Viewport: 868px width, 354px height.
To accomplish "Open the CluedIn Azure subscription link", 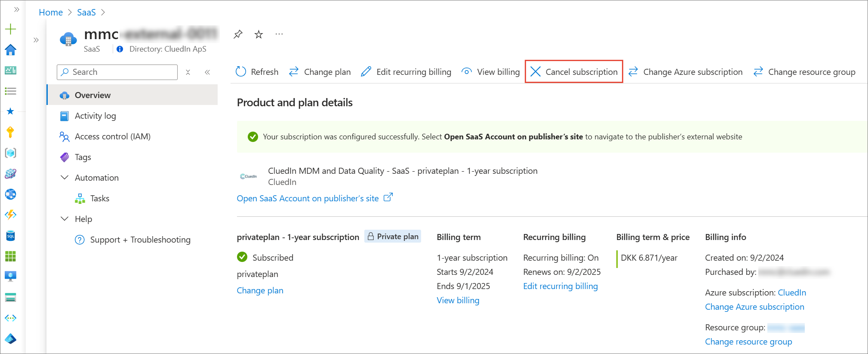I will tap(792, 292).
